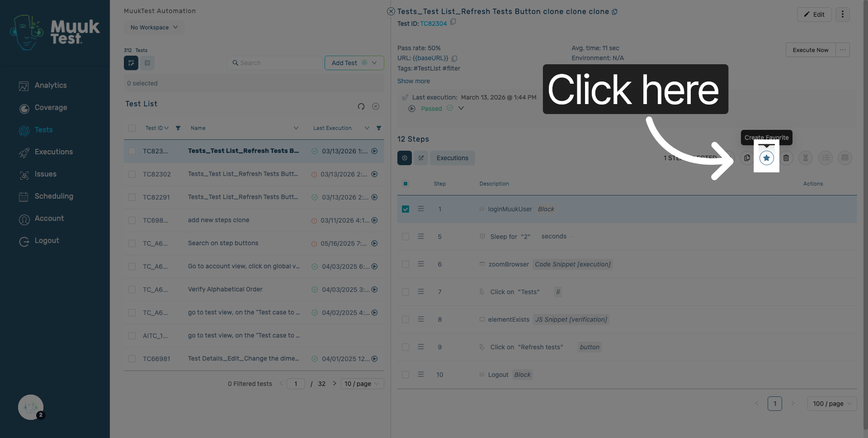Toggle the select-all steps header checkbox
The width and height of the screenshot is (868, 438).
point(406,184)
